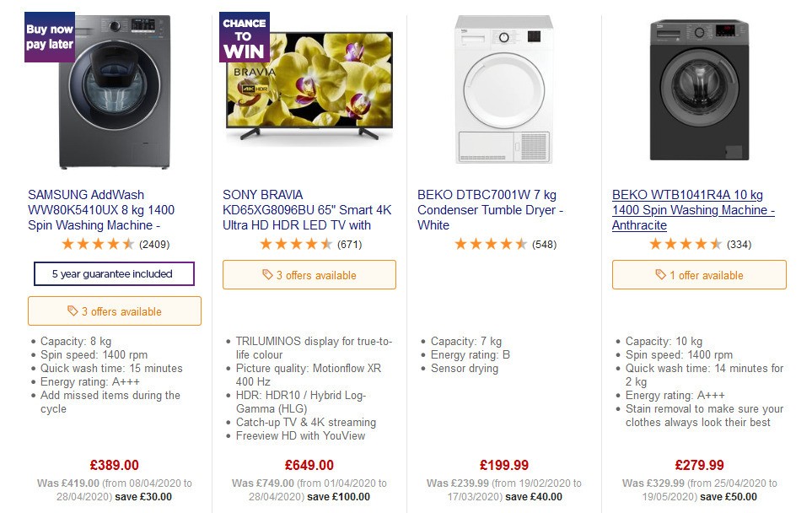Click the tag icon beside BEKO's single offer
Image resolution: width=812 pixels, height=513 pixels.
click(x=660, y=275)
